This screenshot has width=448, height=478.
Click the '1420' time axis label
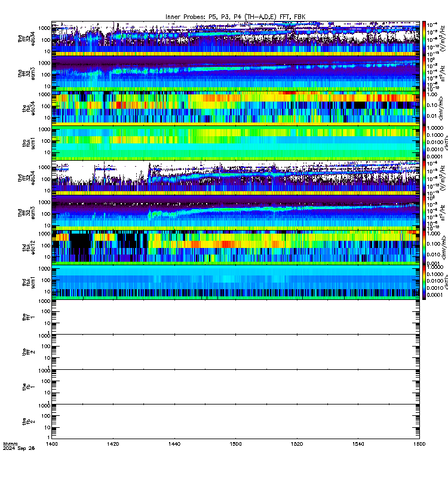113,444
